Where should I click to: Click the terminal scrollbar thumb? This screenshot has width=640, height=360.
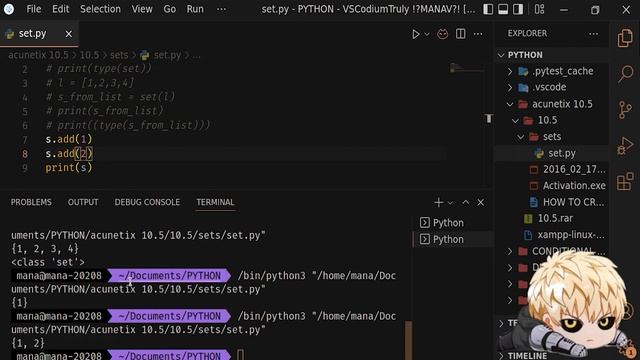point(408,340)
